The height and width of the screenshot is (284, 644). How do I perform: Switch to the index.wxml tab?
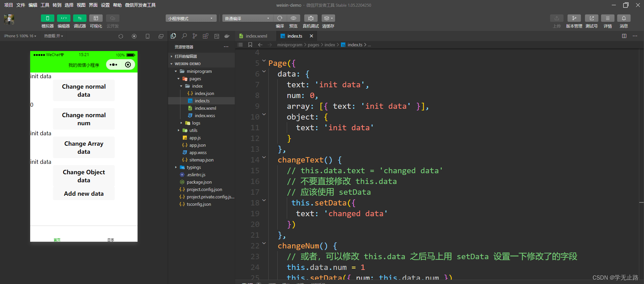coord(256,36)
